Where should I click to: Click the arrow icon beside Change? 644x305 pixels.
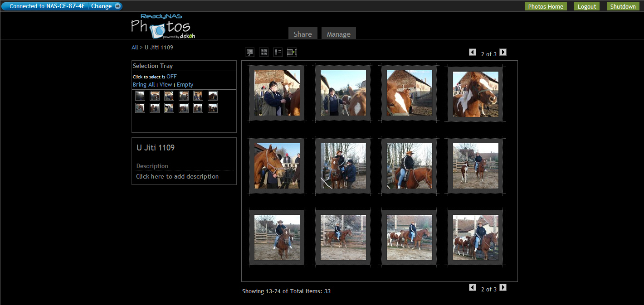pyautogui.click(x=117, y=6)
